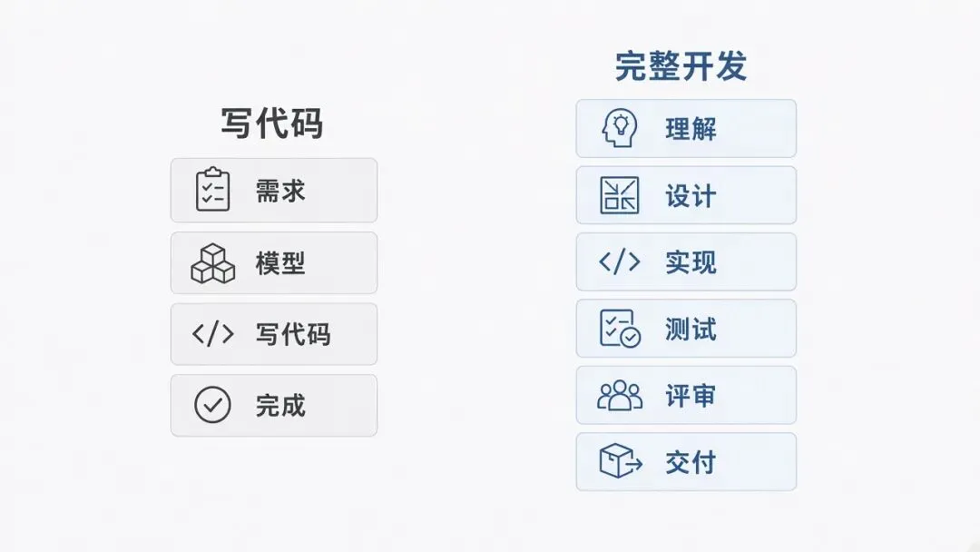
Task: Click the head with lightbulb icon
Action: tap(620, 128)
